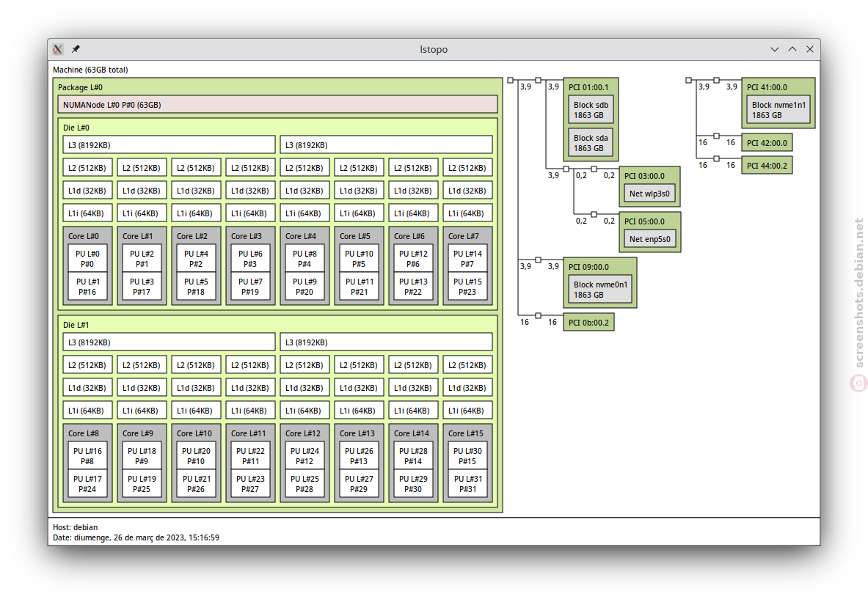Select Block nvme0n1 1863 GB box
Image resolution: width=868 pixels, height=602 pixels.
pos(600,290)
